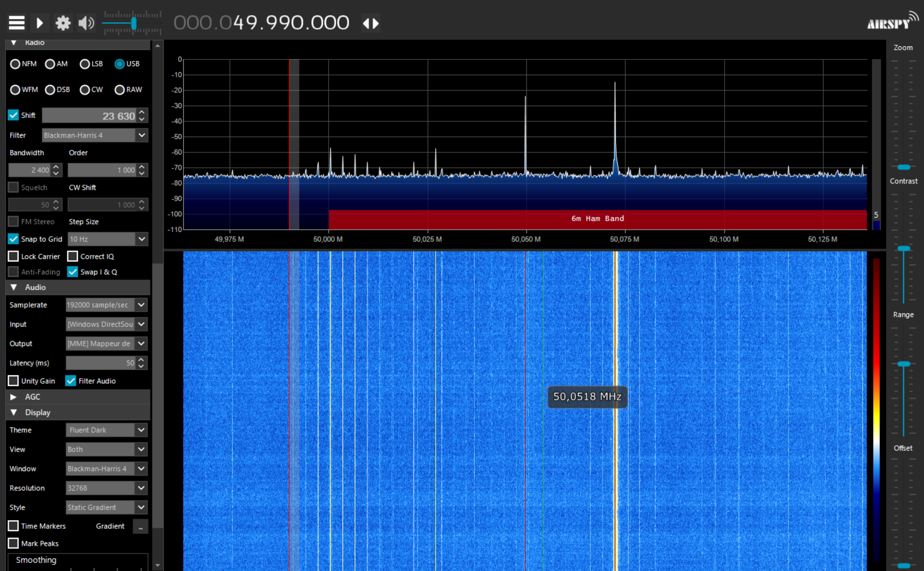Increase Shift value with up arrow
Image resolution: width=924 pixels, height=571 pixels.
[142, 112]
